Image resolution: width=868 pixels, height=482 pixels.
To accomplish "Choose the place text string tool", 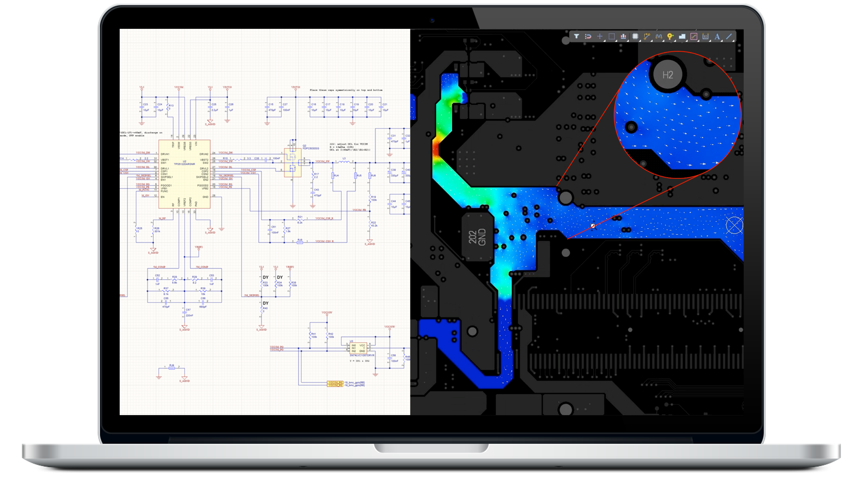I will pos(717,36).
